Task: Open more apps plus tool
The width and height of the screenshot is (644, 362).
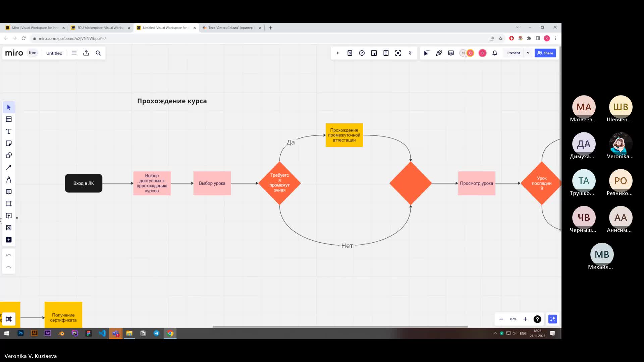Action: tap(9, 240)
